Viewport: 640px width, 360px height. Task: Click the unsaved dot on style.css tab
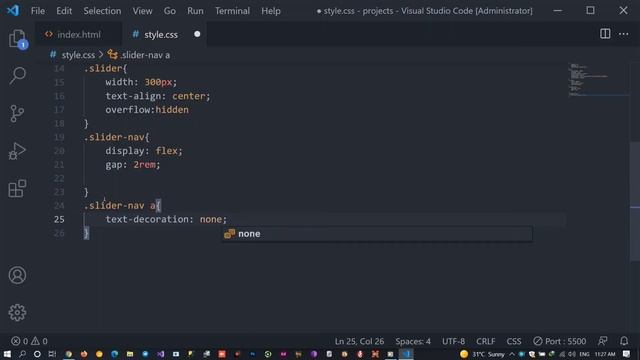coord(197,34)
